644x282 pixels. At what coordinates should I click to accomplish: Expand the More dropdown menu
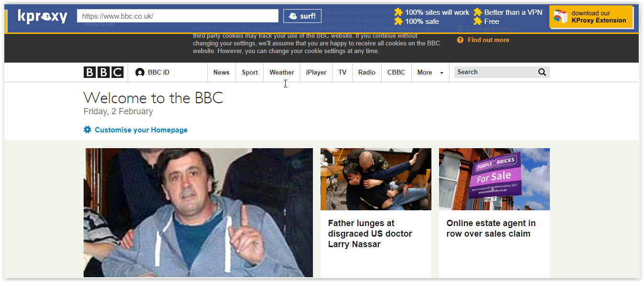point(430,73)
